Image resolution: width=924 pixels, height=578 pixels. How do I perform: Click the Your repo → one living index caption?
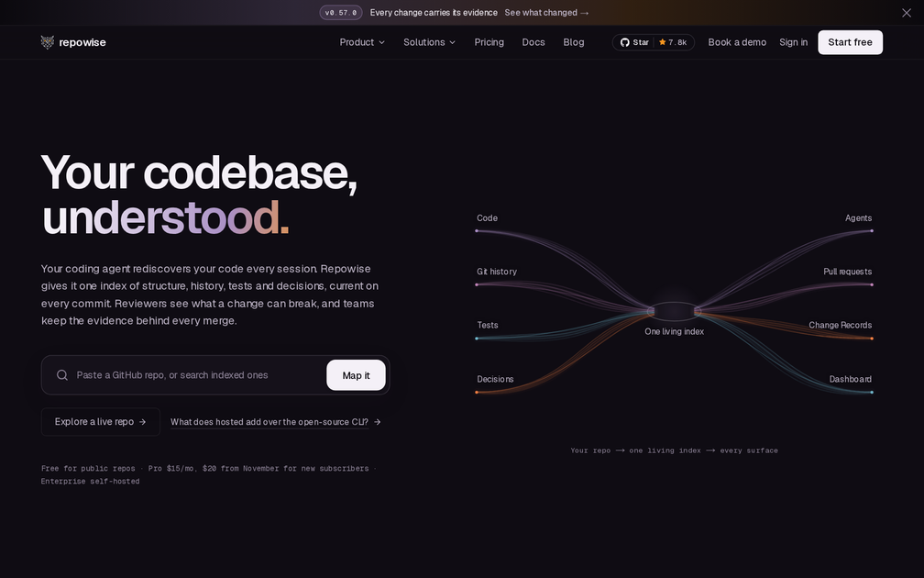pos(674,450)
